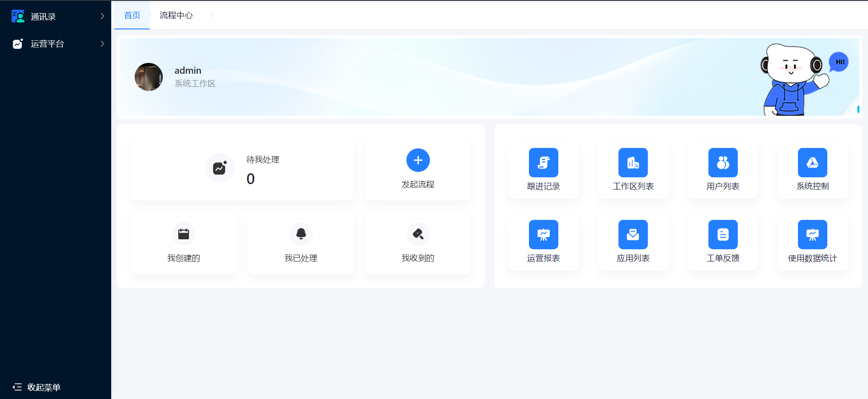868x399 pixels.
Task: Open the 工作区列表 workspace list icon
Action: point(633,163)
